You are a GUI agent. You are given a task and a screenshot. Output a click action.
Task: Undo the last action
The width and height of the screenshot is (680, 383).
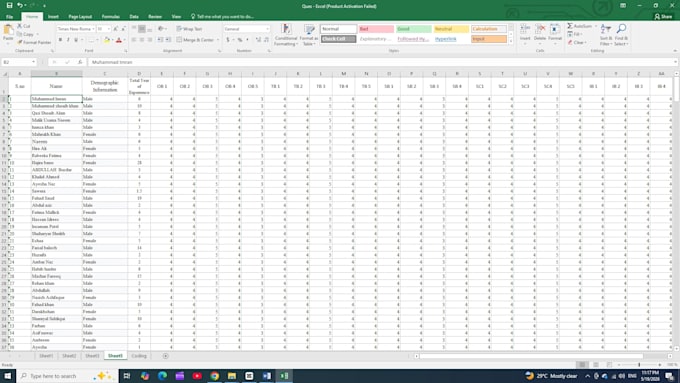pyautogui.click(x=20, y=6)
